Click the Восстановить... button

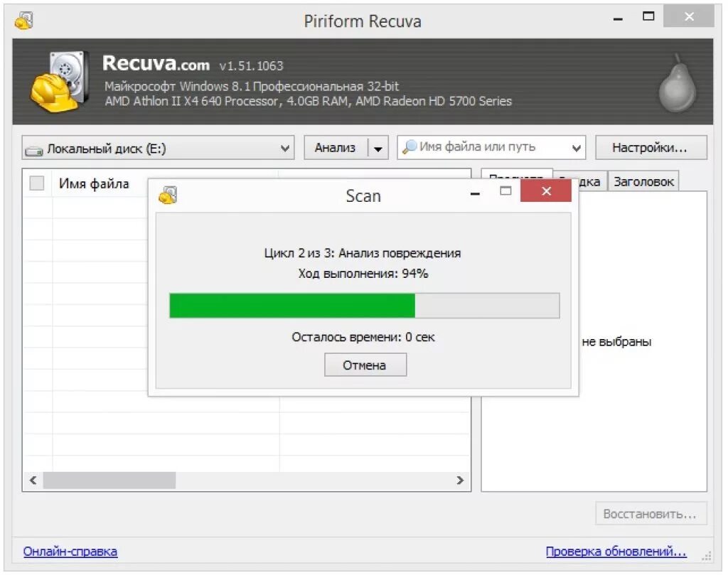point(651,514)
